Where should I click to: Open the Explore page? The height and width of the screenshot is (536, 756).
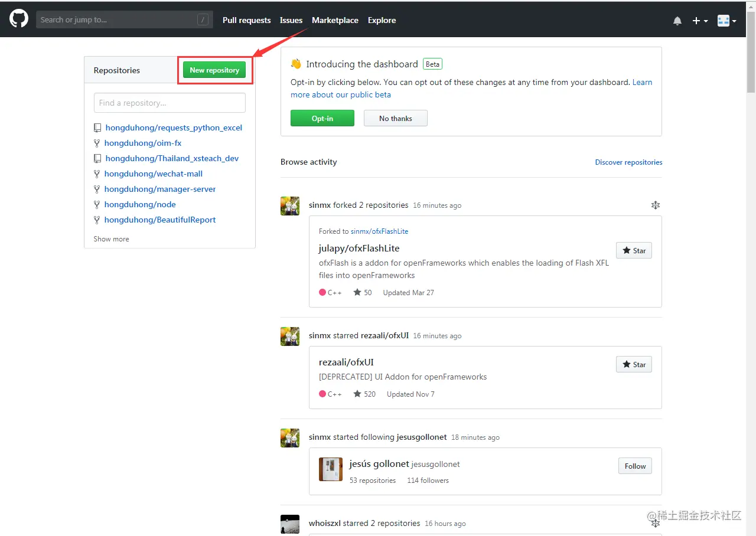[x=382, y=20]
